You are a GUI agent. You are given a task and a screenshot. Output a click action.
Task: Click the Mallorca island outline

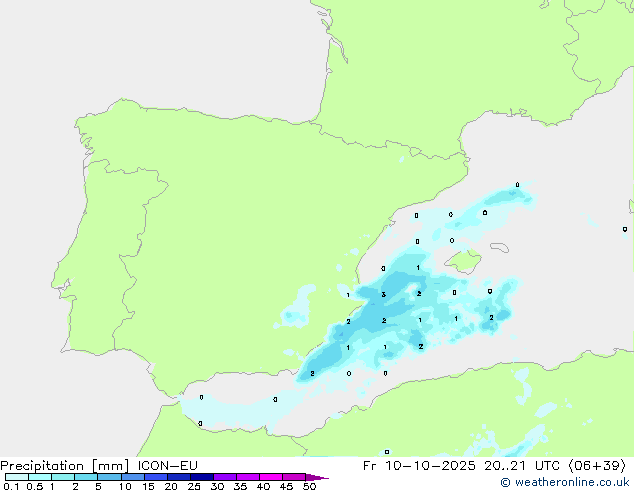(463, 261)
